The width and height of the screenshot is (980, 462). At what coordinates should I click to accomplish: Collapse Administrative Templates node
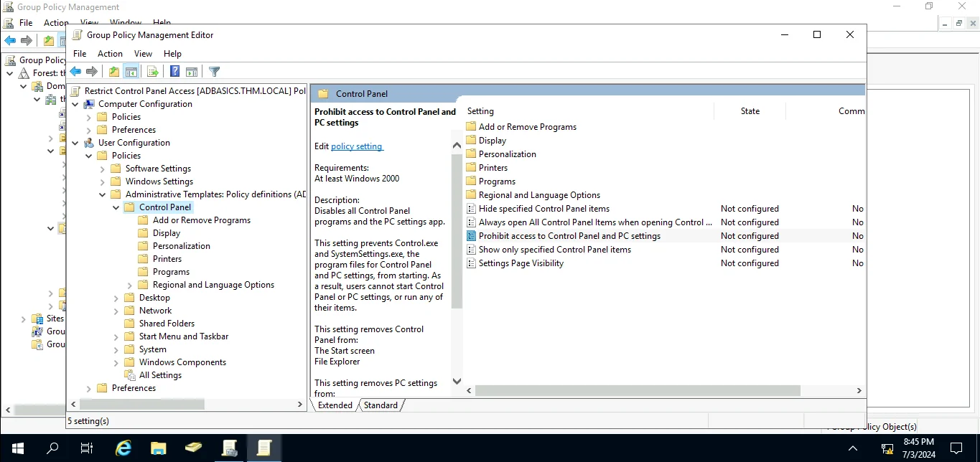pyautogui.click(x=103, y=194)
